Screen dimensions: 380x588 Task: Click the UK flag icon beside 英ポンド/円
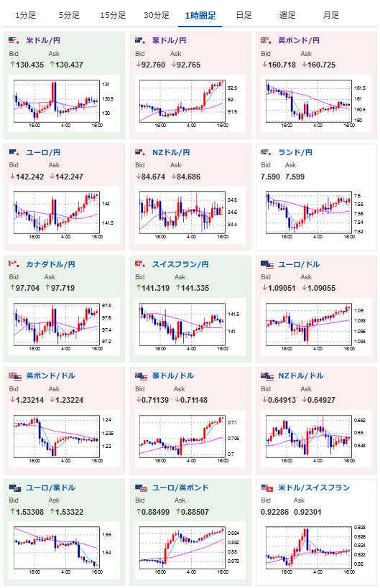pyautogui.click(x=267, y=40)
